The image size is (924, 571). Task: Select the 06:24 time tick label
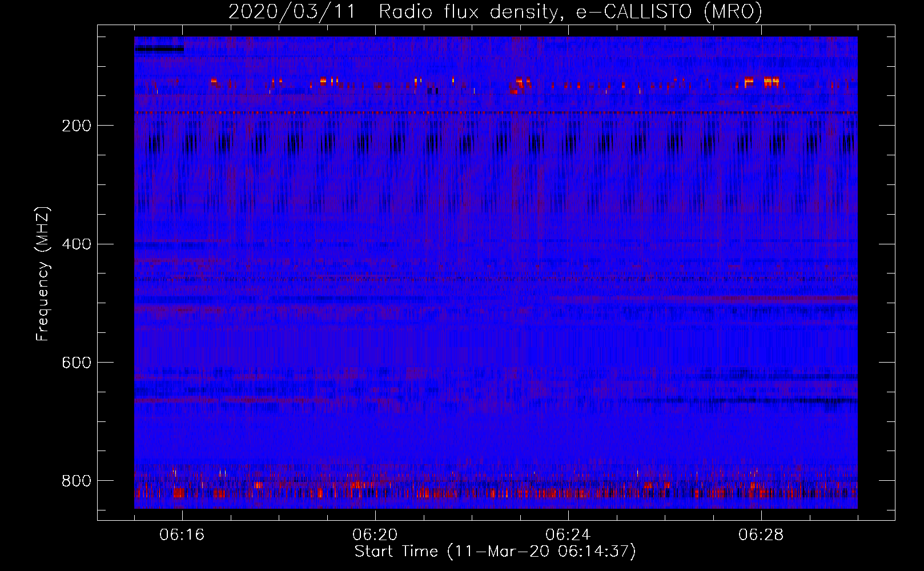pyautogui.click(x=568, y=535)
